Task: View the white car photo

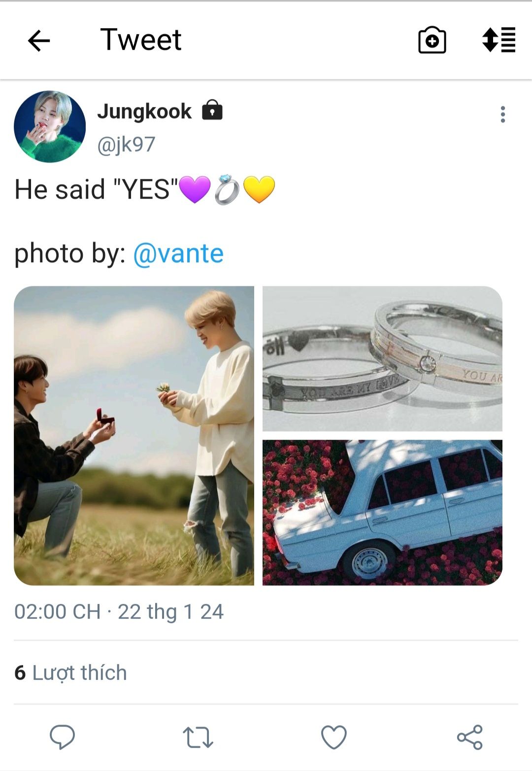Action: [x=382, y=513]
